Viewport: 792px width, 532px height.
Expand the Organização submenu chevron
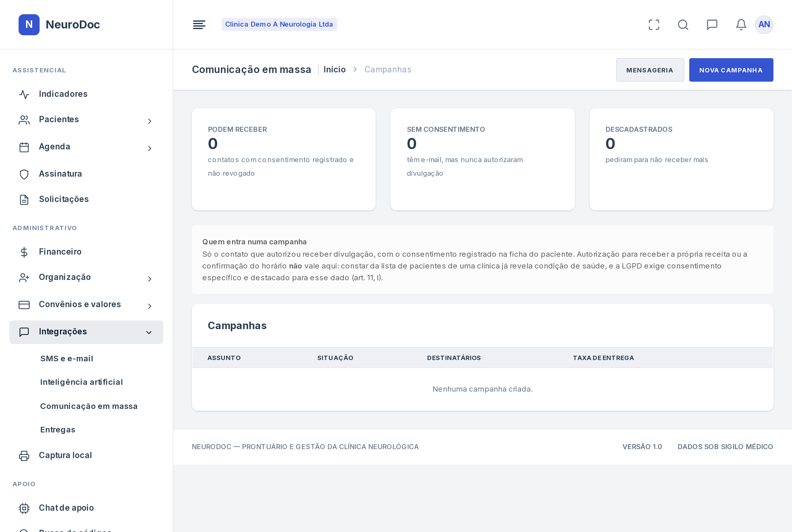pyautogui.click(x=149, y=279)
